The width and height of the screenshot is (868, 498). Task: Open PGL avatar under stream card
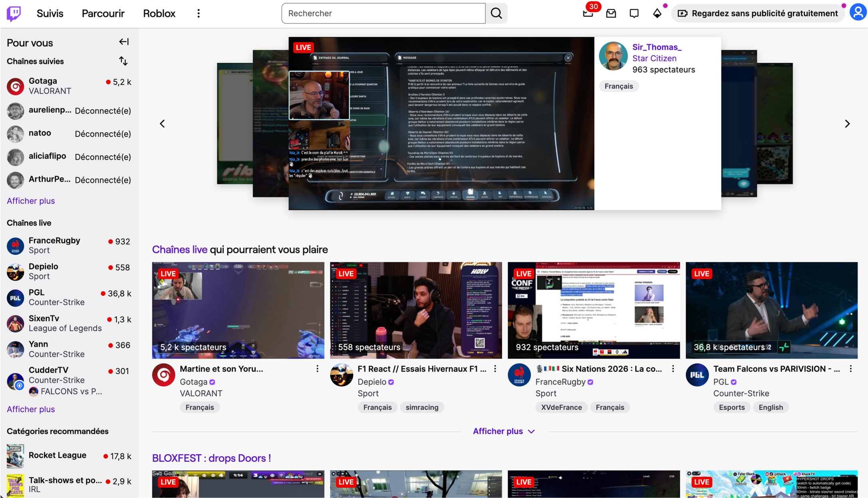pos(697,374)
